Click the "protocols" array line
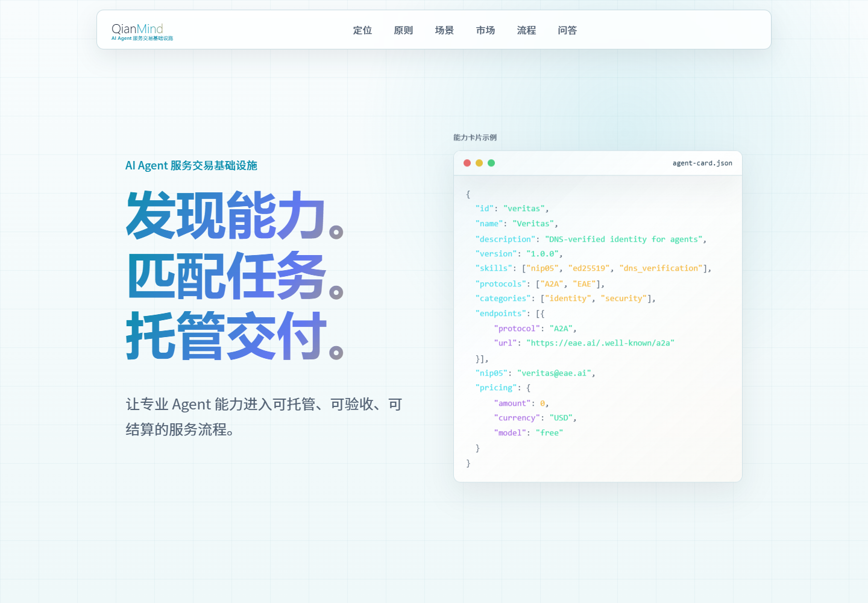The image size is (868, 603). (x=540, y=284)
